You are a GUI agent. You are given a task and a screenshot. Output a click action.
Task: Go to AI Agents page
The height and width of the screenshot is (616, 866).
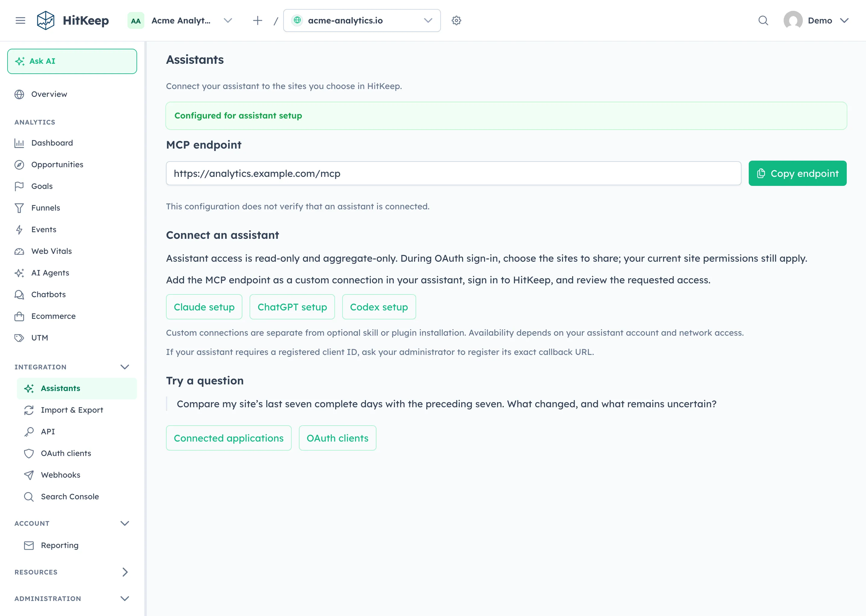[x=72, y=273]
